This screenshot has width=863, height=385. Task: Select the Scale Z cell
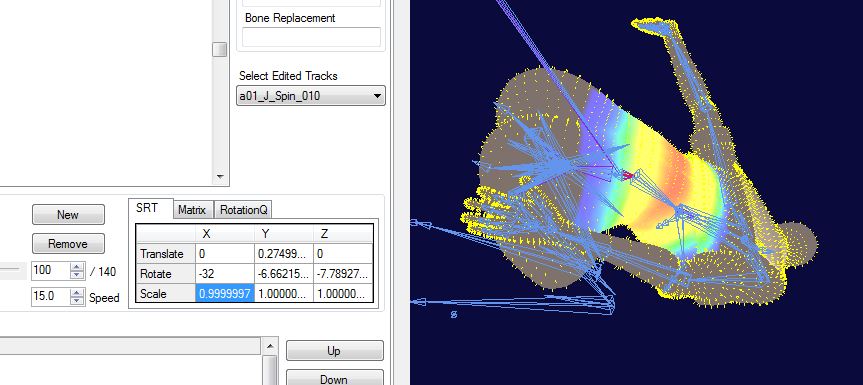[343, 294]
